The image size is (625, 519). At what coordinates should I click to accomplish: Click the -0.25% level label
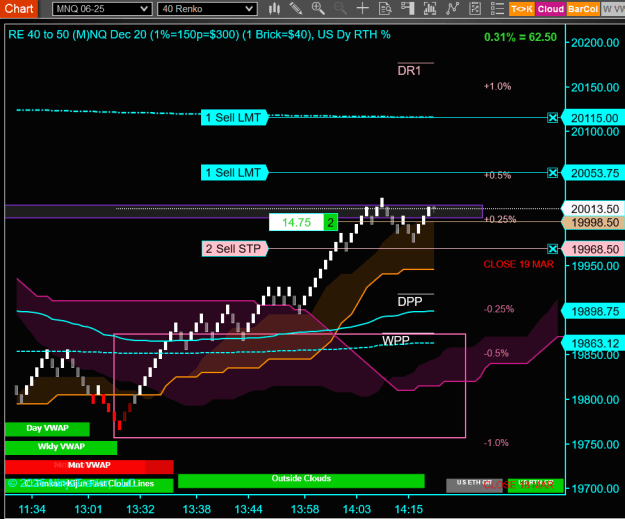coord(499,309)
